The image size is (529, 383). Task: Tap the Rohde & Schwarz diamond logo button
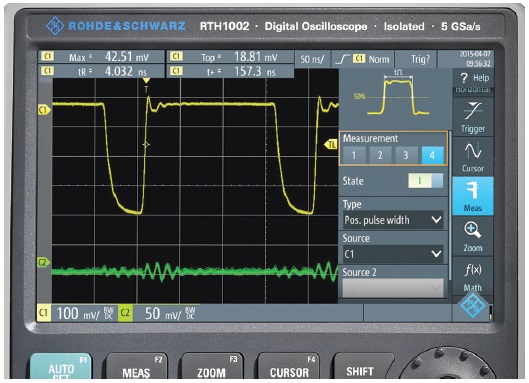pos(473,305)
